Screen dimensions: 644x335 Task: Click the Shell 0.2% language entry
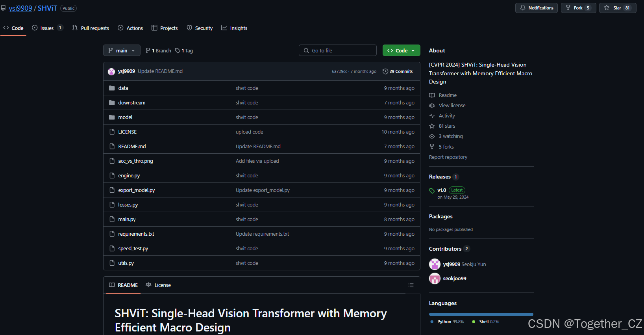click(x=486, y=322)
